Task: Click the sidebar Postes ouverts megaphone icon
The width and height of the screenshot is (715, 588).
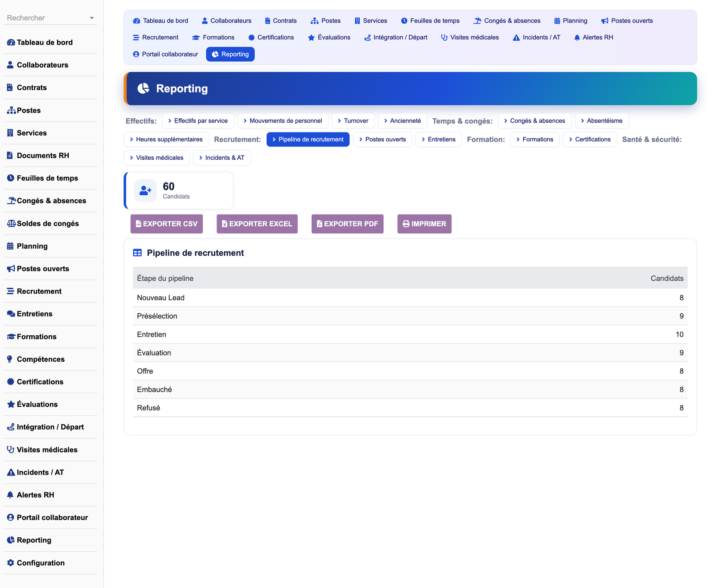Action: point(11,269)
